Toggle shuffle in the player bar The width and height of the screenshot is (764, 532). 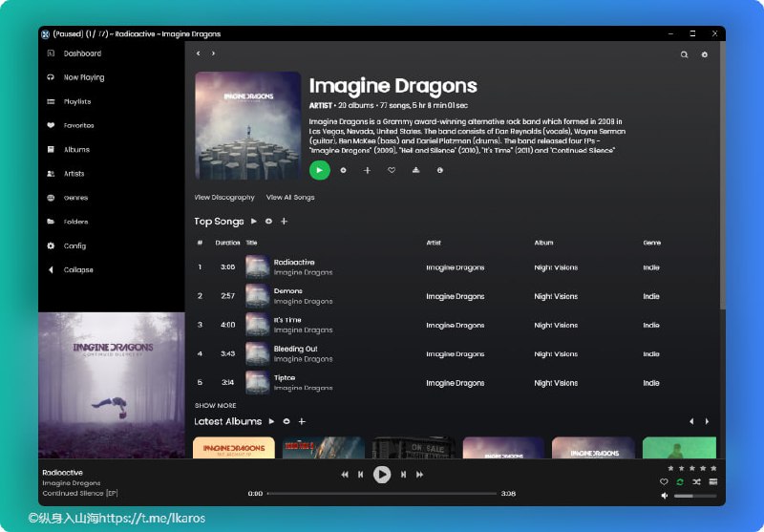696,482
